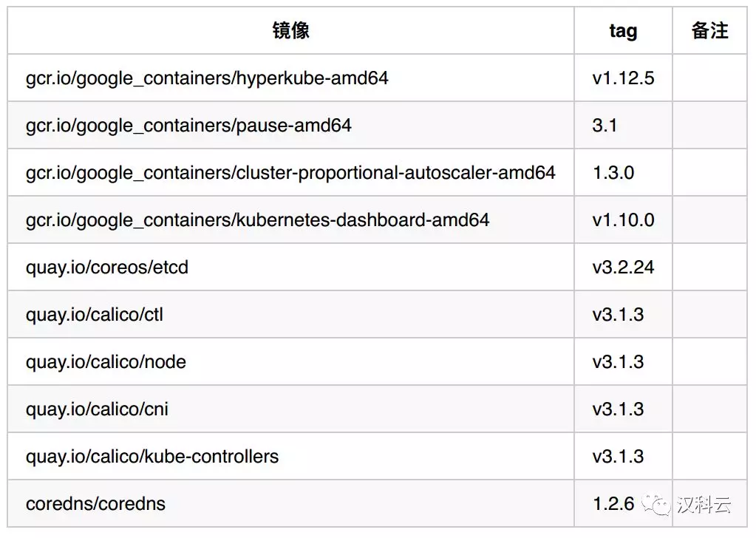Click the v3.2.24 tag cell
This screenshot has width=756, height=538.
pos(624,267)
